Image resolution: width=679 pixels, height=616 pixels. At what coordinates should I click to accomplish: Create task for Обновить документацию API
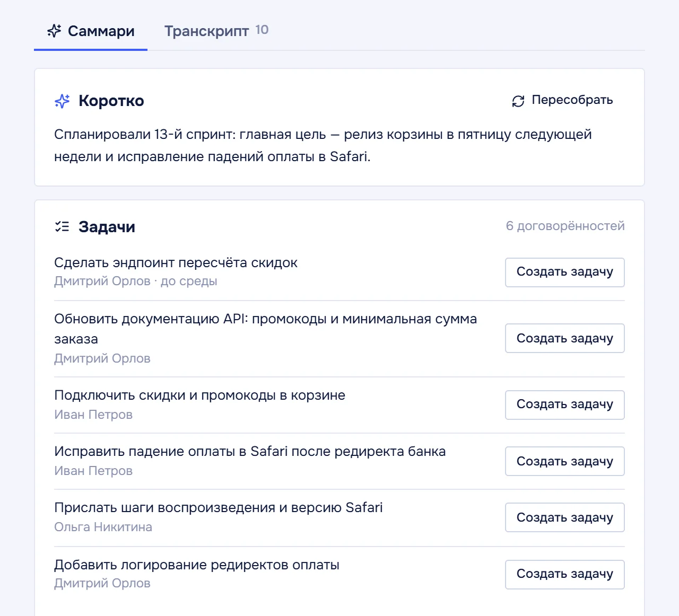pos(564,338)
